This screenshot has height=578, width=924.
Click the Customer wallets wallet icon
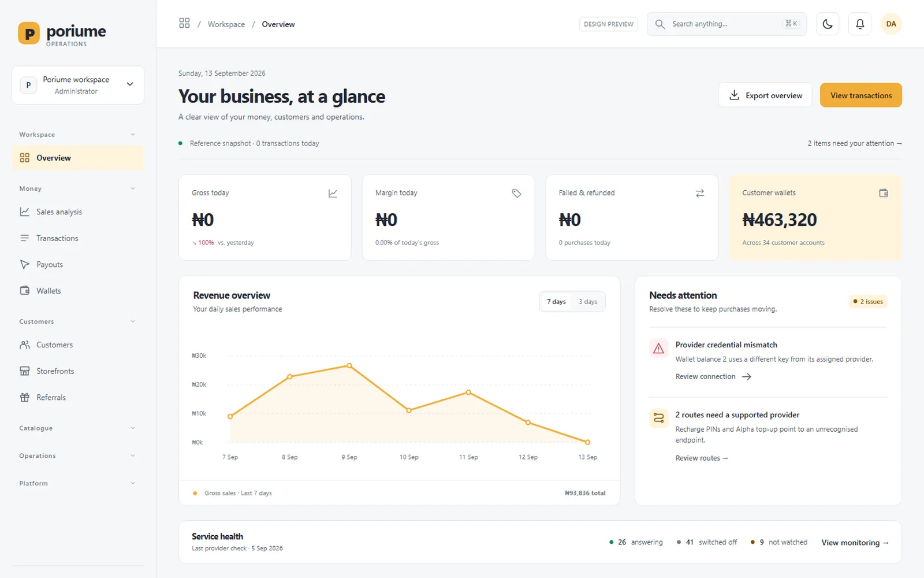[884, 193]
